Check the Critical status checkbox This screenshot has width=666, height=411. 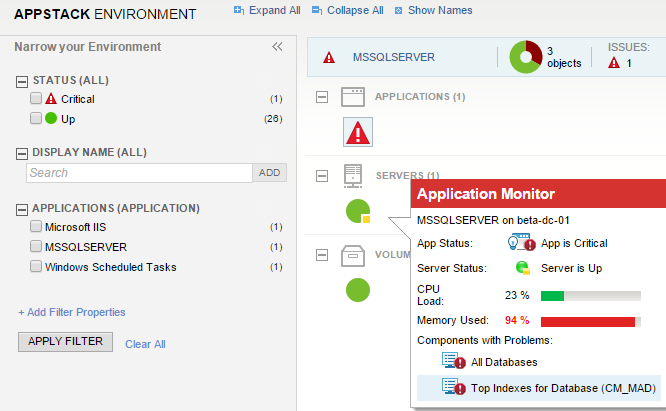[x=36, y=99]
